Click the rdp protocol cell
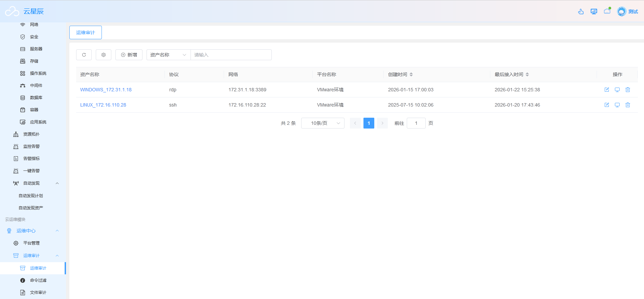 coord(173,90)
